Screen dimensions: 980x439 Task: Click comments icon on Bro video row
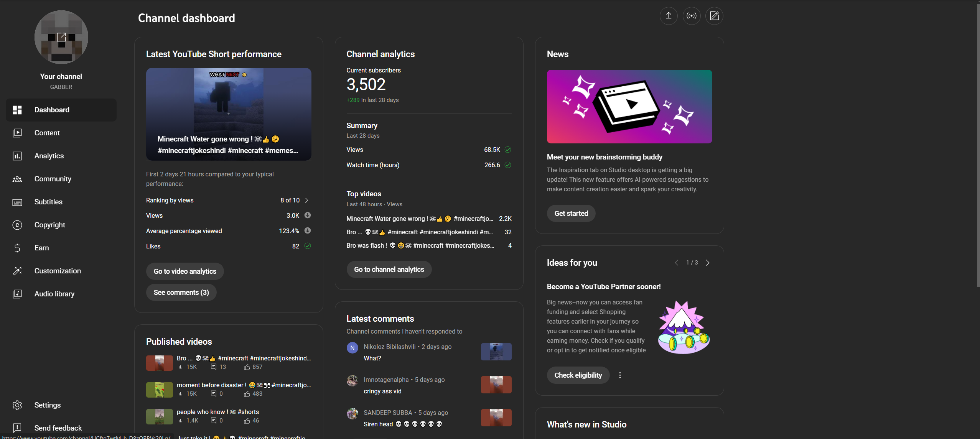(x=214, y=367)
